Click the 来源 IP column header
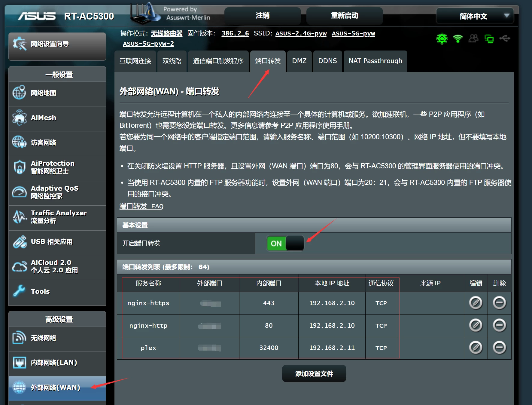 click(x=430, y=283)
